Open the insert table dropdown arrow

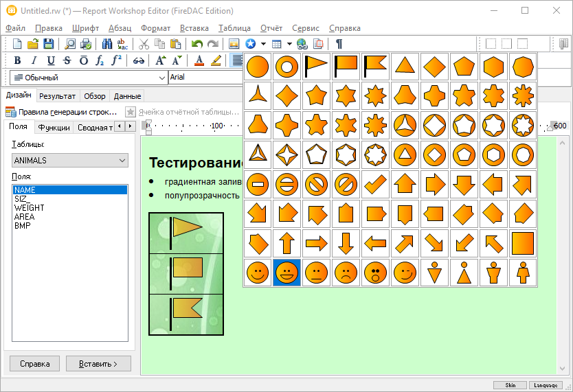coord(289,44)
